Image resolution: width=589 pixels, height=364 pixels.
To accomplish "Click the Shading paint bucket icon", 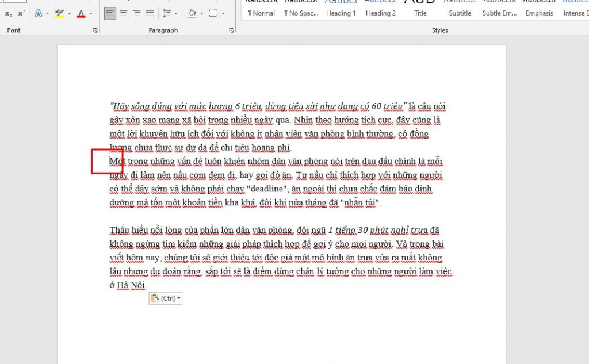I will [x=192, y=13].
